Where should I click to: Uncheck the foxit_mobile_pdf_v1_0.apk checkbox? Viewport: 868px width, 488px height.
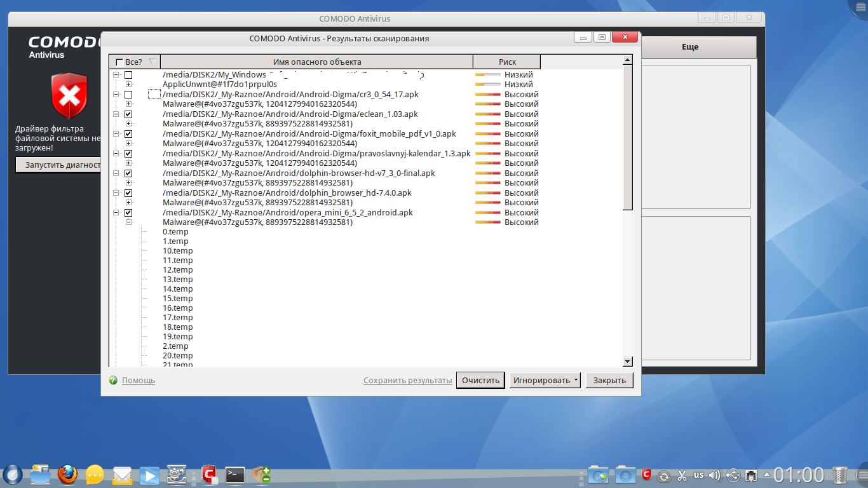click(x=128, y=134)
